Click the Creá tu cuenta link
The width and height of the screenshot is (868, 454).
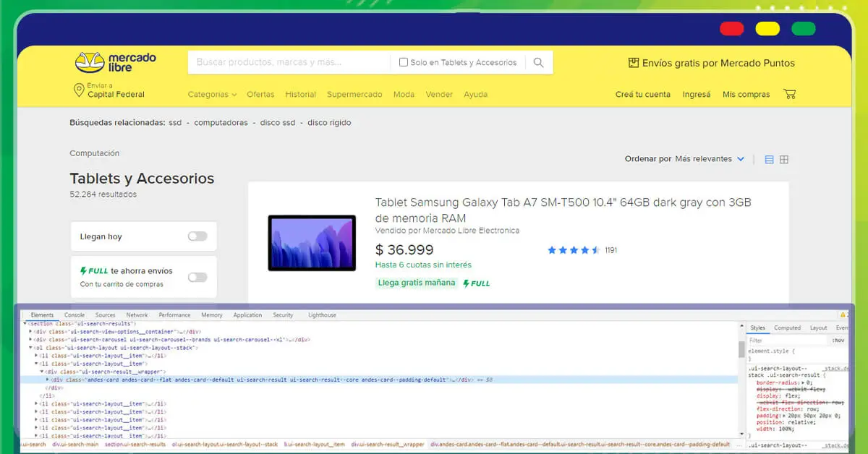click(x=643, y=95)
